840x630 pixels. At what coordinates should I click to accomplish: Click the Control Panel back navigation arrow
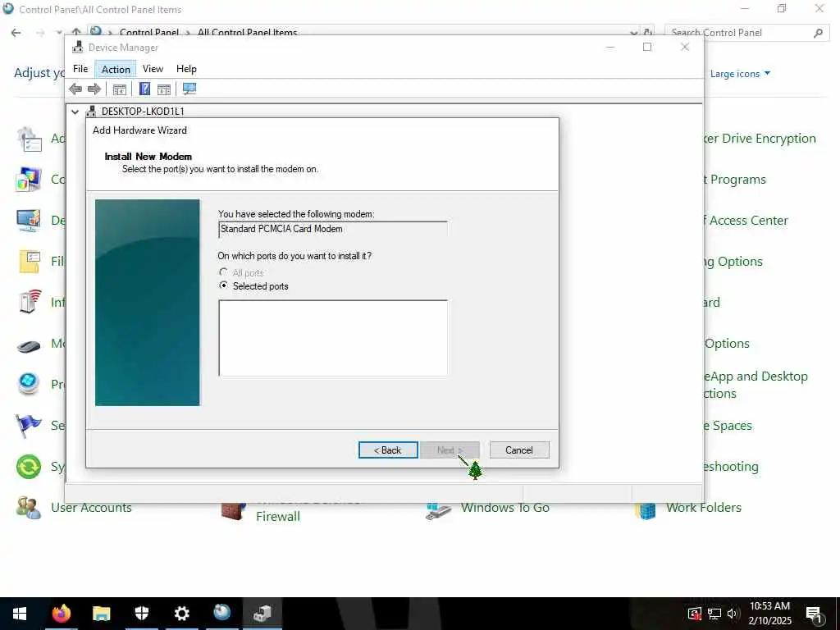pos(16,33)
